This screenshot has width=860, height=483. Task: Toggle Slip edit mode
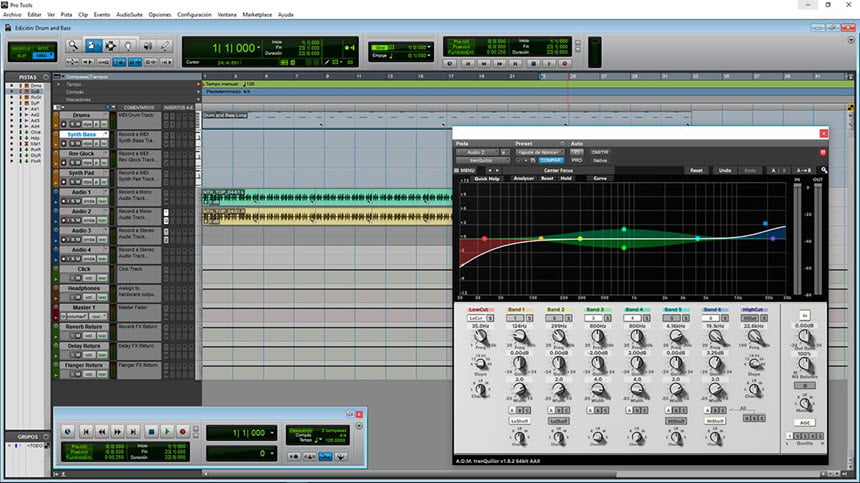(x=21, y=55)
